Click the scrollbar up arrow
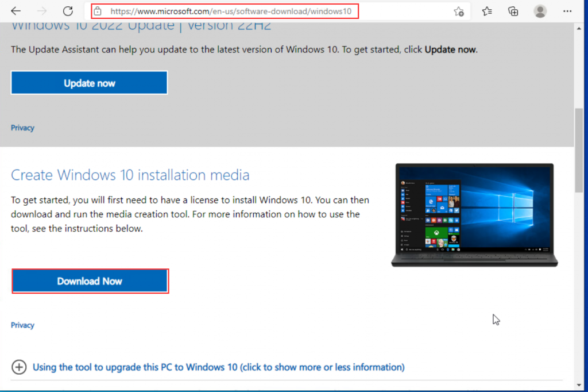Viewport: 588px width, 392px height. [579, 29]
